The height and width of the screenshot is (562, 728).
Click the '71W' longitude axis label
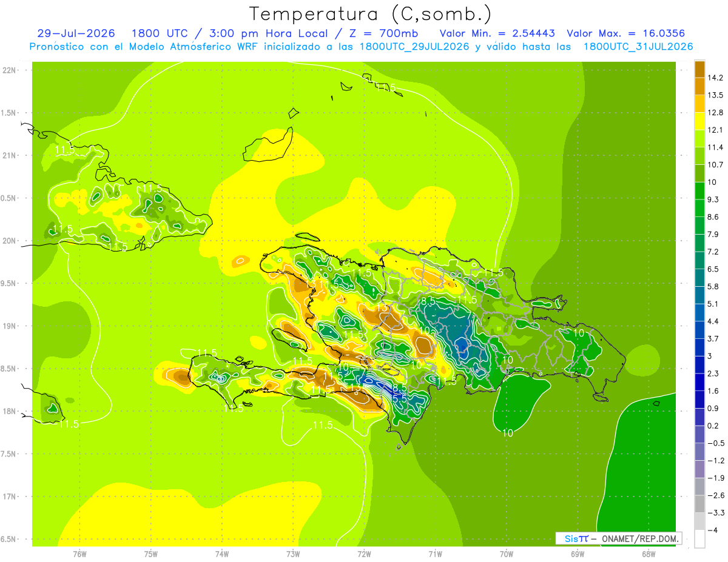(x=435, y=554)
